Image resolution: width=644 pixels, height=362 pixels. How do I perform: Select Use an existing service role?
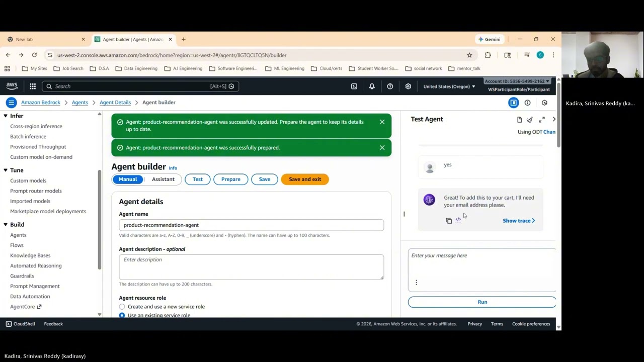pyautogui.click(x=122, y=315)
